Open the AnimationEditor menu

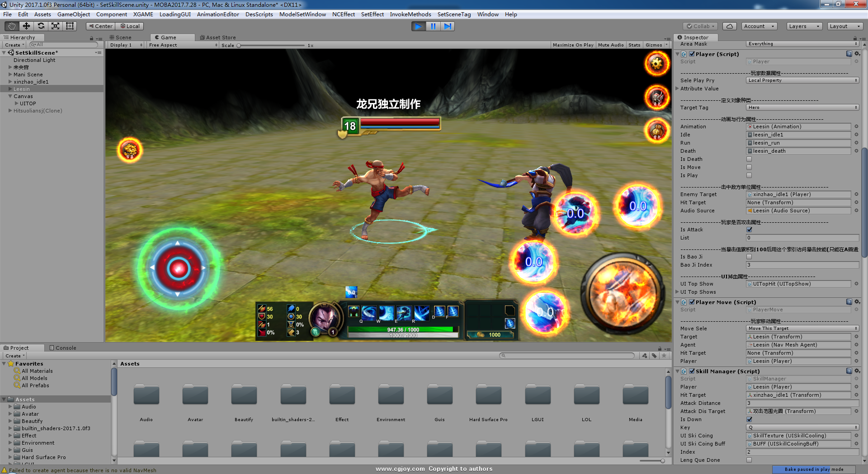pyautogui.click(x=218, y=14)
